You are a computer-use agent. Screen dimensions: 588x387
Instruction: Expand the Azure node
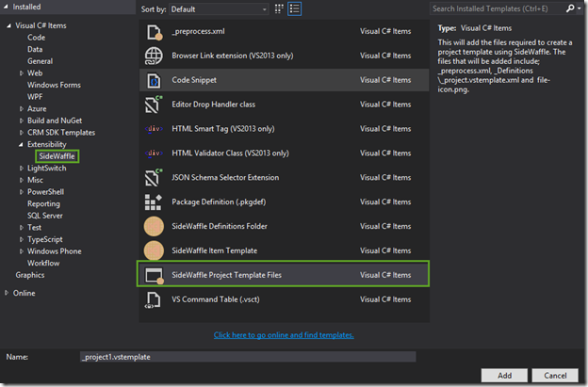point(22,109)
